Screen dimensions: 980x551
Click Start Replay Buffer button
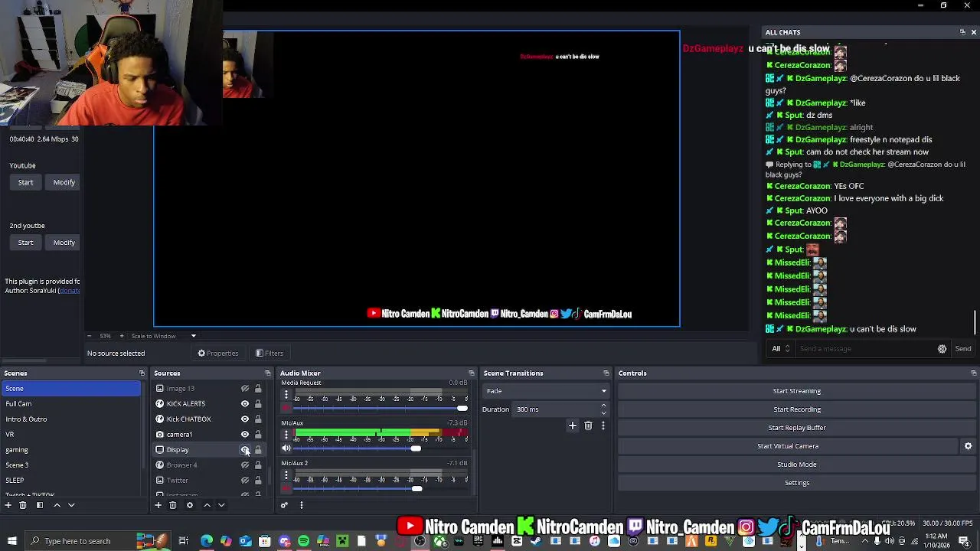pyautogui.click(x=797, y=428)
